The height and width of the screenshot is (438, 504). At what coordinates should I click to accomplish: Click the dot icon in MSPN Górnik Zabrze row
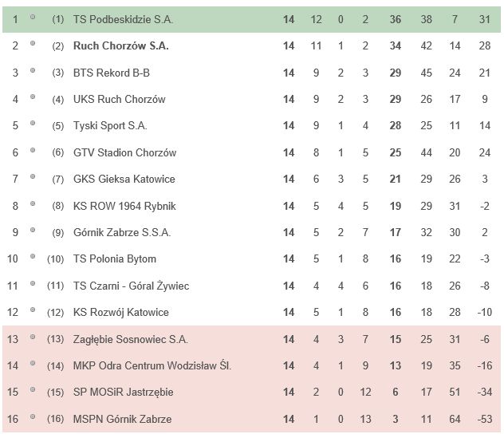33,416
